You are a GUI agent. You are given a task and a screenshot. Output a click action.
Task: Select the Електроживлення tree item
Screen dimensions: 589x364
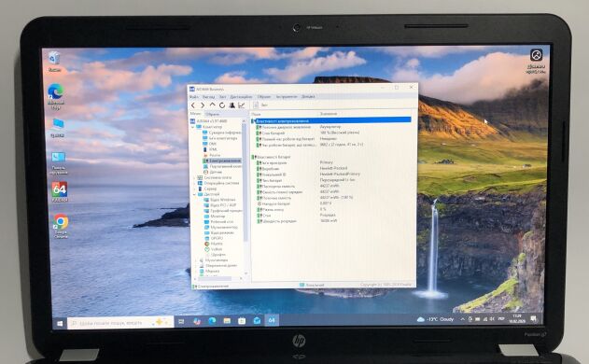(x=222, y=161)
